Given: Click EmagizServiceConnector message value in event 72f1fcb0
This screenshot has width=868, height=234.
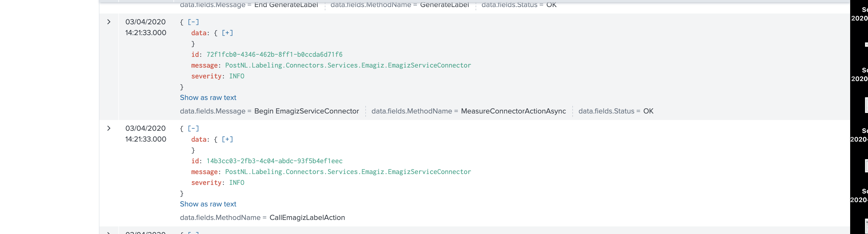Looking at the screenshot, I should pos(348,65).
